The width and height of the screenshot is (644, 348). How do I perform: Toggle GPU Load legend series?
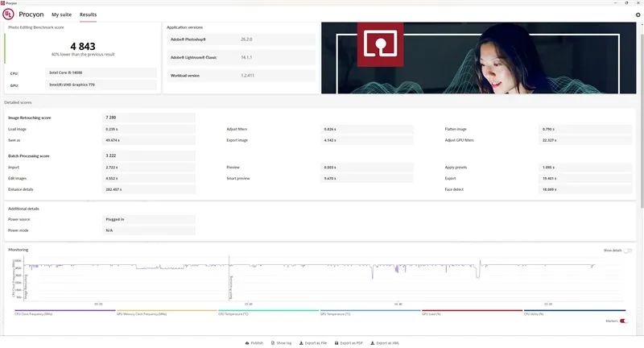pyautogui.click(x=472, y=313)
